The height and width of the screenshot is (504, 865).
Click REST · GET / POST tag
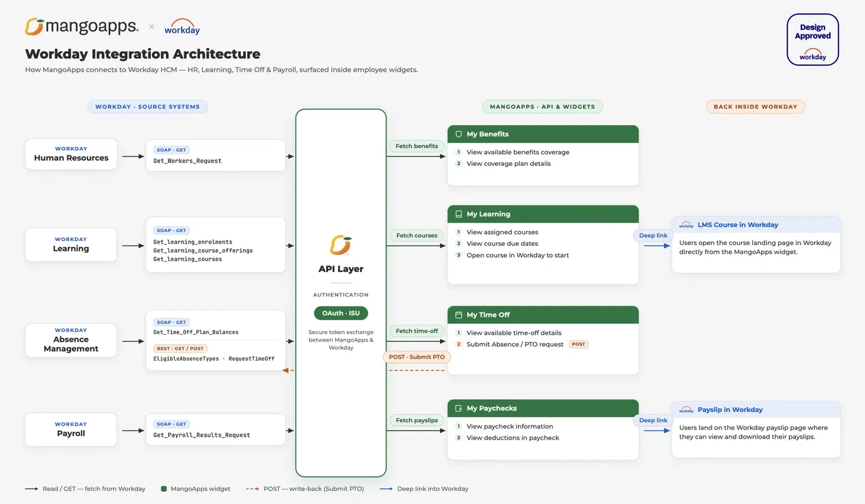[x=181, y=348]
